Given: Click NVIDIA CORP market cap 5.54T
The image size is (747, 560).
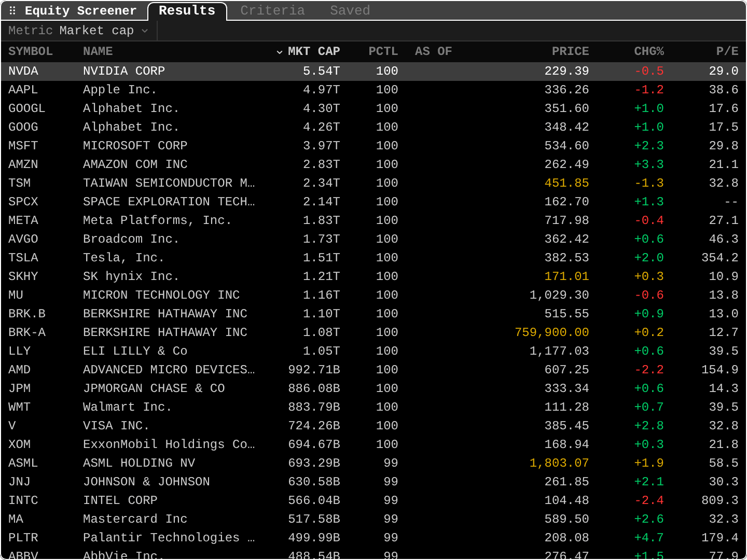Looking at the screenshot, I should 322,71.
